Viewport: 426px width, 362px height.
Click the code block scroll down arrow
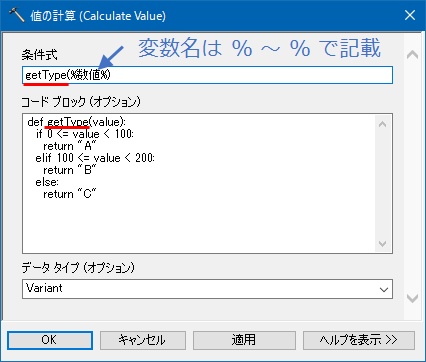click(x=382, y=244)
